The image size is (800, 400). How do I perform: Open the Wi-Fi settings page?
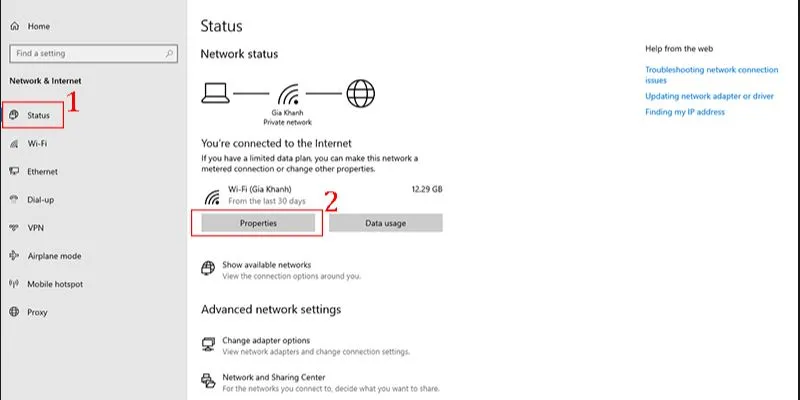[38, 144]
